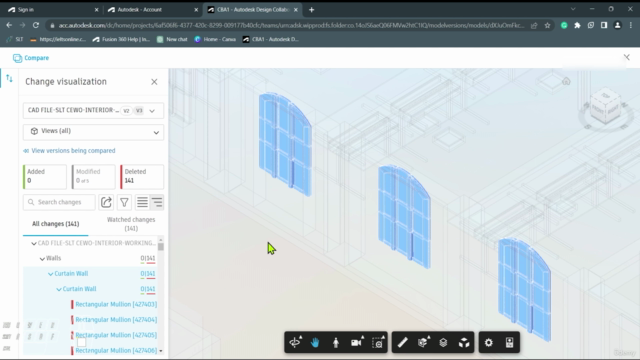The height and width of the screenshot is (360, 640).
Task: Click the Fit to view icon
Action: (378, 342)
